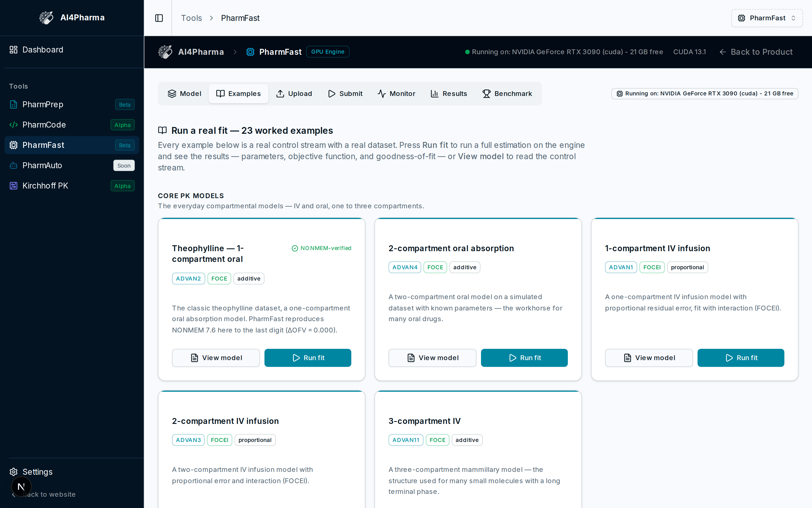Open Kirchhoff PK in the Tools list
The height and width of the screenshot is (508, 812).
[x=72, y=186]
